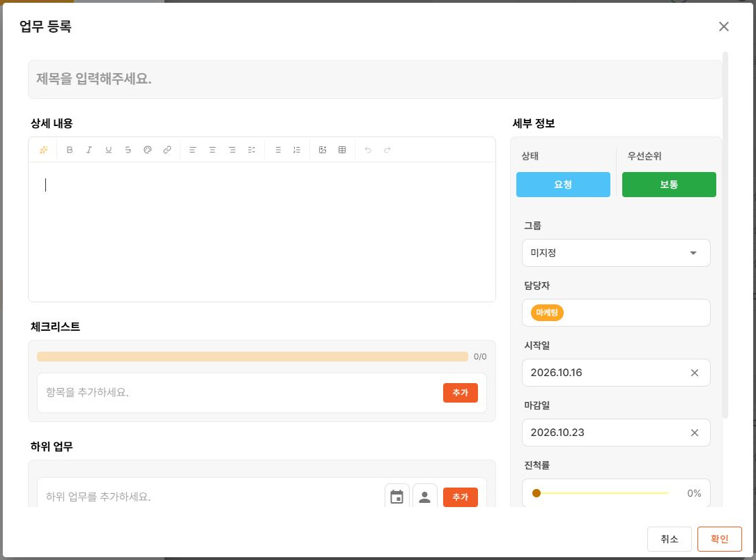Click the dialog's vertical scrollbar
Image resolution: width=756 pixels, height=560 pixels.
coord(725,235)
